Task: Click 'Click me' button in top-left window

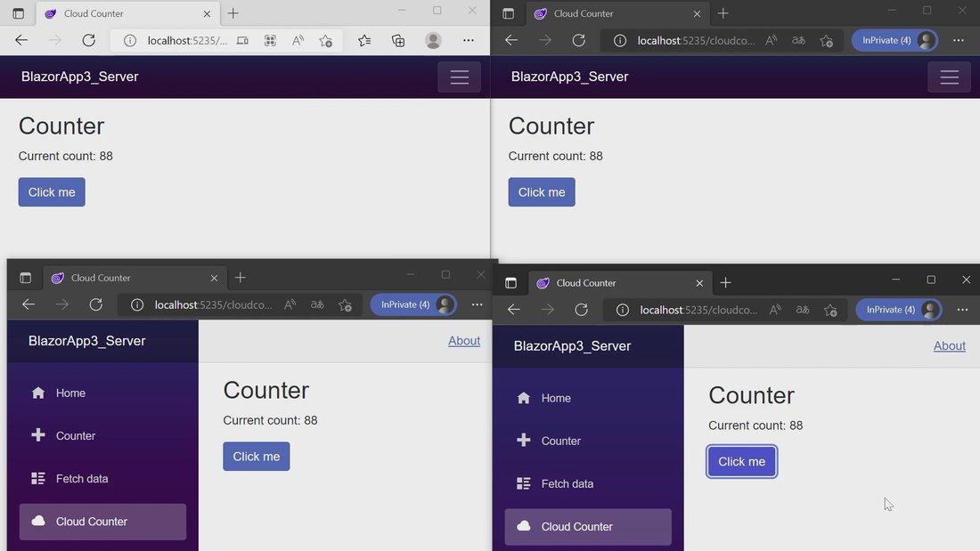Action: coord(52,192)
